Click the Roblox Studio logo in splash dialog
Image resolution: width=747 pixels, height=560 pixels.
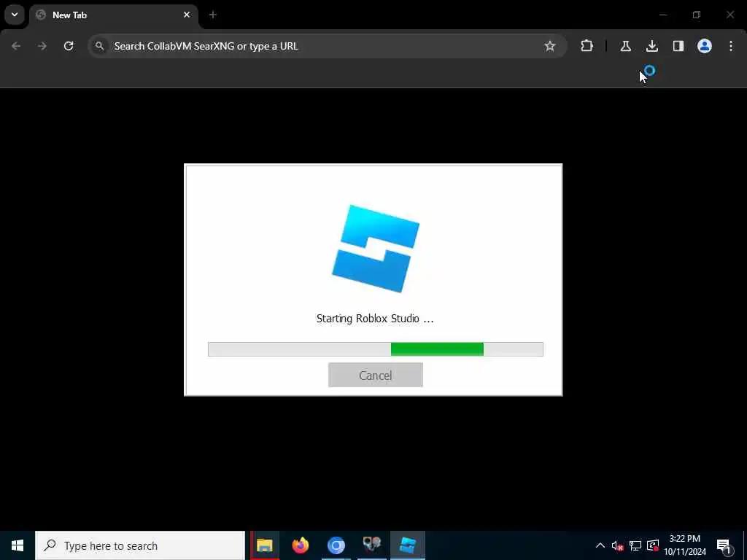376,249
